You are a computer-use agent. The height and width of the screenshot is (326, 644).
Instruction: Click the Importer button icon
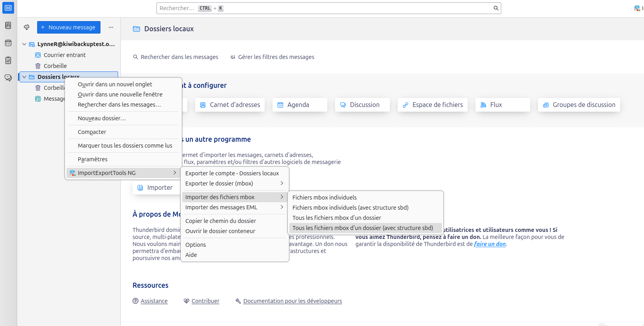tap(140, 188)
